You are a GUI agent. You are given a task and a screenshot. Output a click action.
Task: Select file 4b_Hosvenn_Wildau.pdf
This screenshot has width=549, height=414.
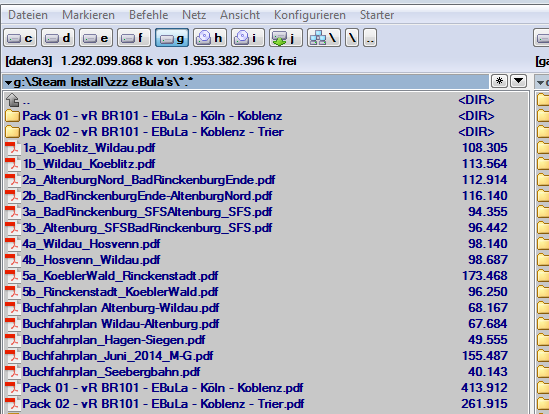coord(91,260)
